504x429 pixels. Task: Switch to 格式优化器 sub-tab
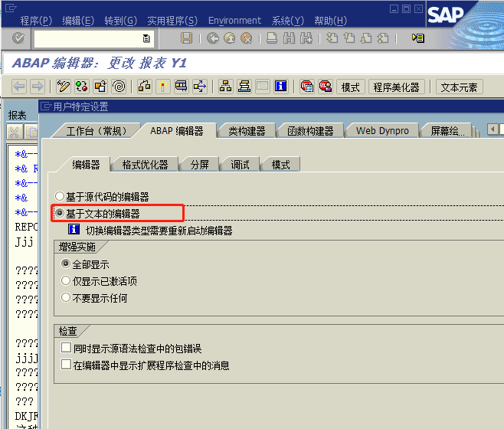pos(145,165)
